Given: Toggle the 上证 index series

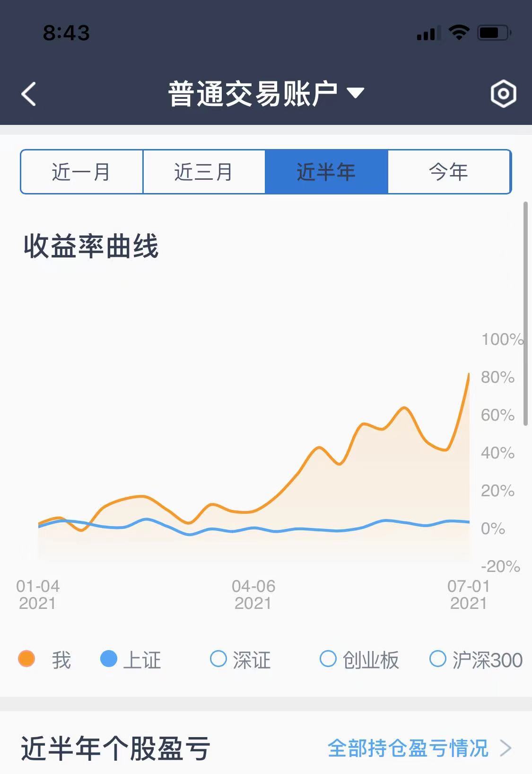Looking at the screenshot, I should (x=109, y=659).
